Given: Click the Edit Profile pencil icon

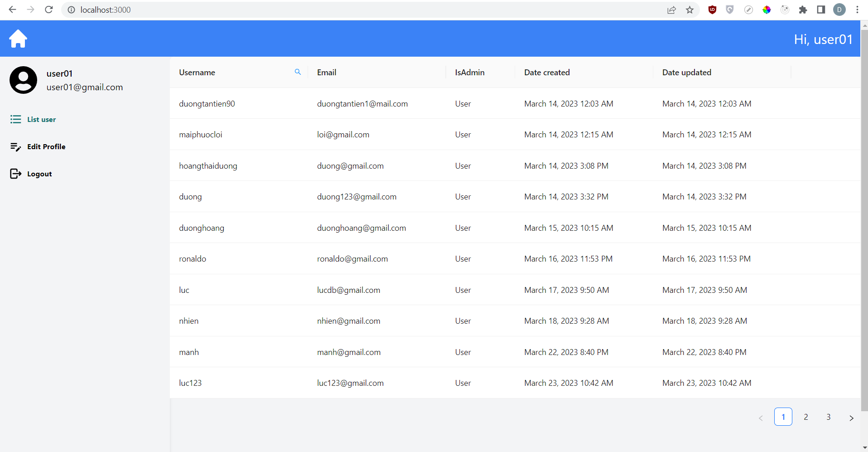Looking at the screenshot, I should (x=16, y=146).
